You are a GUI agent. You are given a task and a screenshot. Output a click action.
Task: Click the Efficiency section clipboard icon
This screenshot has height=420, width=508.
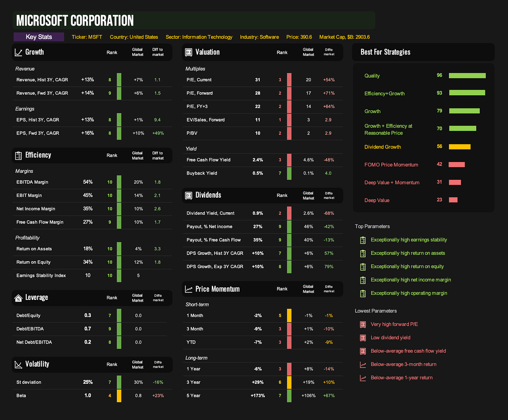tap(18, 156)
